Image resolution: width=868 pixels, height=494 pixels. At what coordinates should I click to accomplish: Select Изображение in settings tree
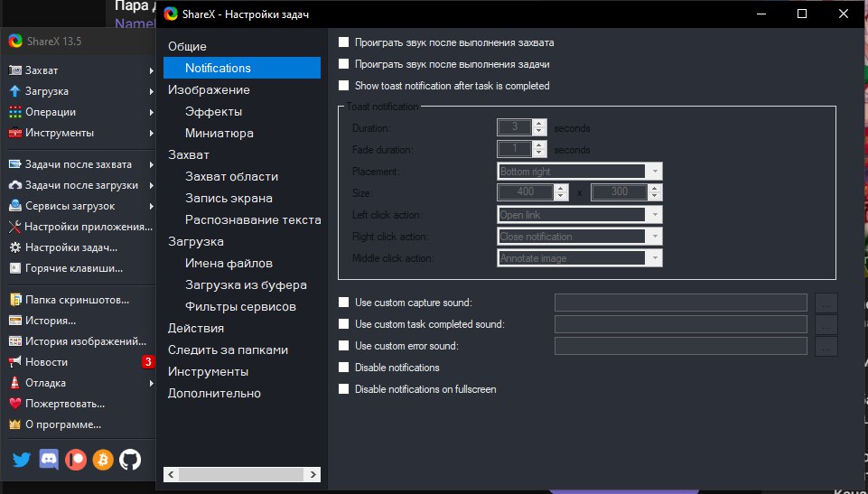click(209, 89)
